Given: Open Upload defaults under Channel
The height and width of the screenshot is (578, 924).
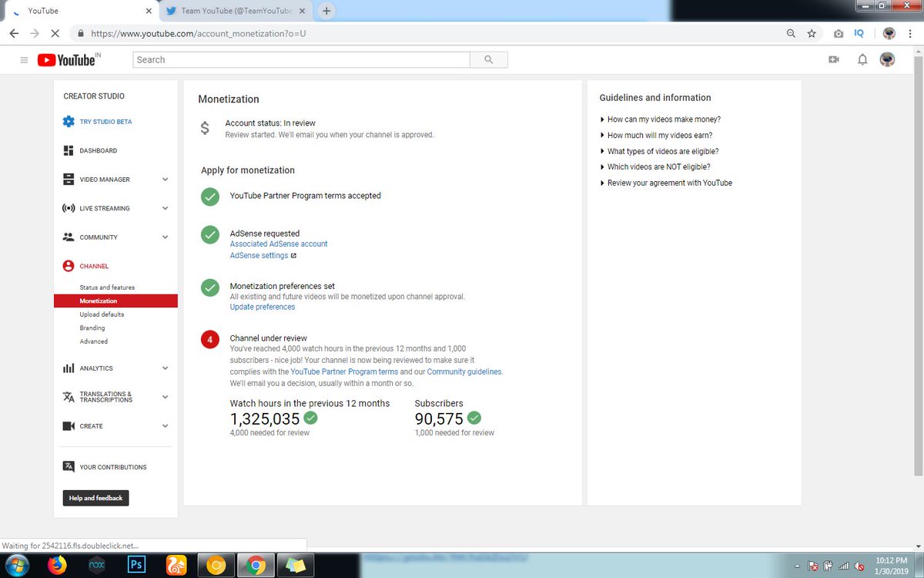Looking at the screenshot, I should coord(102,314).
